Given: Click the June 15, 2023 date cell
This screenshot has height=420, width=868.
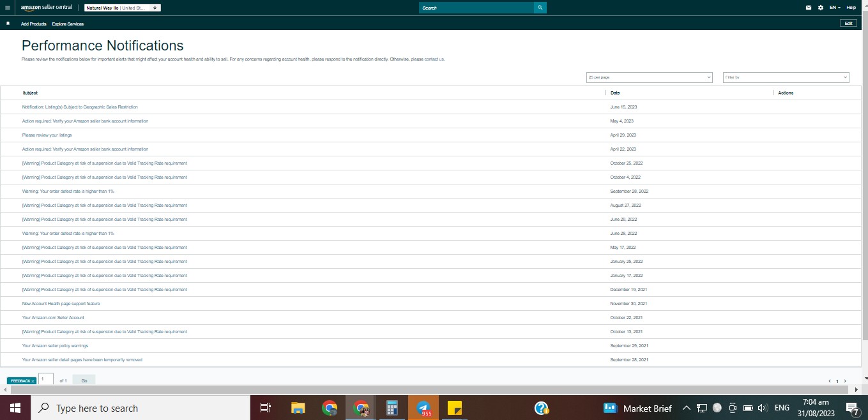Looking at the screenshot, I should (624, 107).
